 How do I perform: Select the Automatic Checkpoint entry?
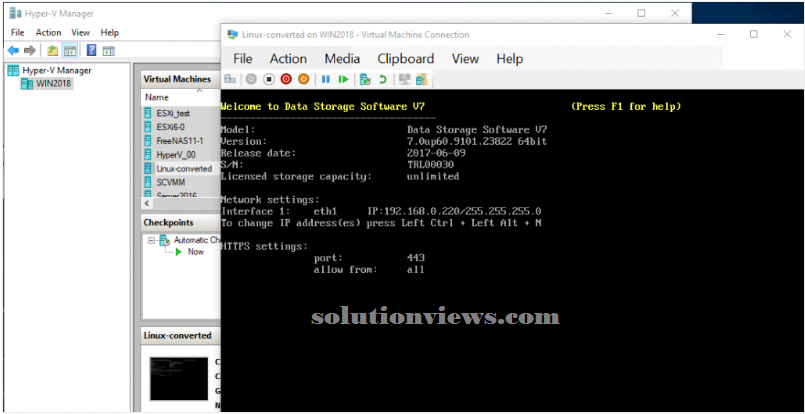click(x=198, y=240)
